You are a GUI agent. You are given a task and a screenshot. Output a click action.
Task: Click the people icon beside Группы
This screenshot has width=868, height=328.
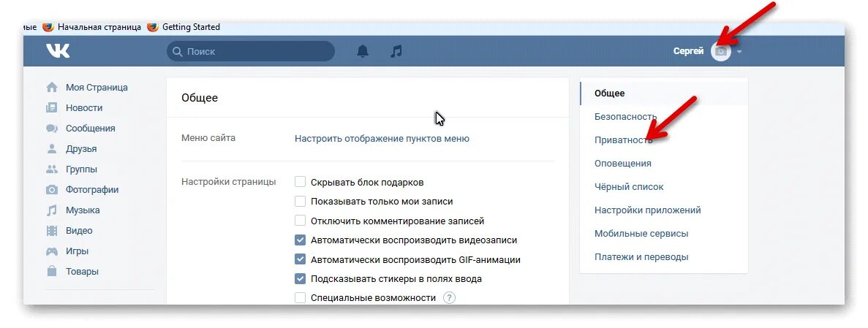pos(51,169)
